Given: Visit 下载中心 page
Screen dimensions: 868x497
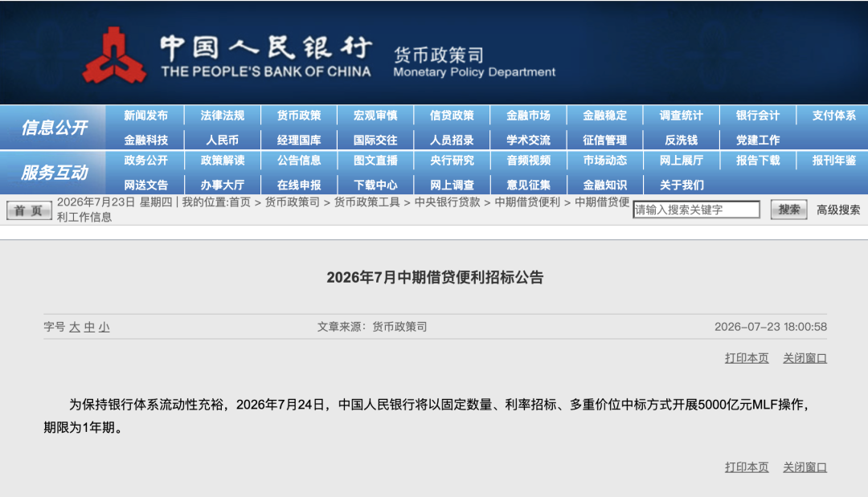Looking at the screenshot, I should coord(375,185).
